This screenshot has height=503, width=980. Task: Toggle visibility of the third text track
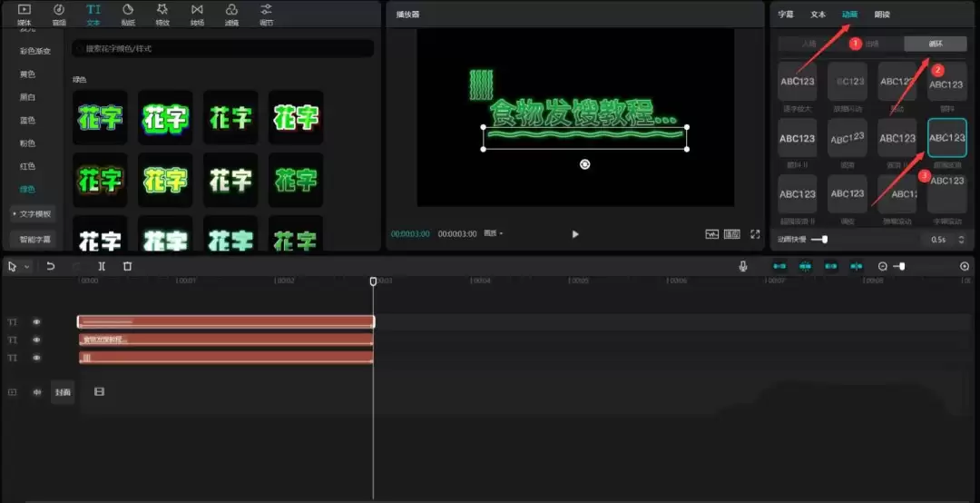[x=37, y=358]
